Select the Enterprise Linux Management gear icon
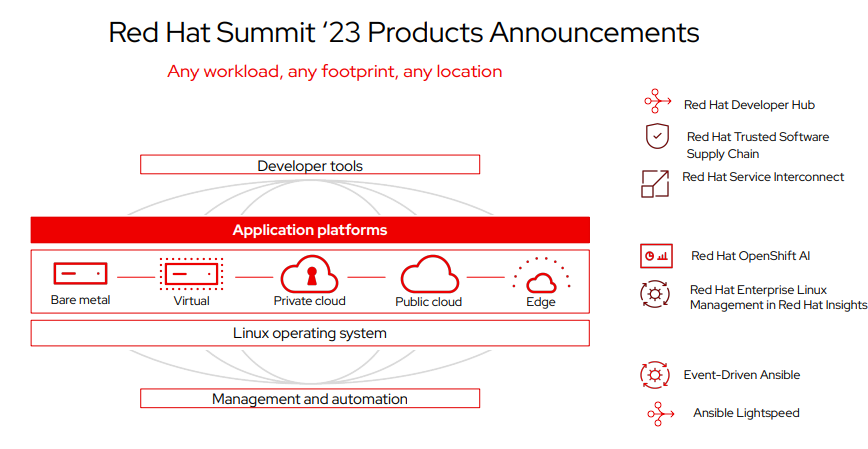The width and height of the screenshot is (868, 449). (x=656, y=294)
